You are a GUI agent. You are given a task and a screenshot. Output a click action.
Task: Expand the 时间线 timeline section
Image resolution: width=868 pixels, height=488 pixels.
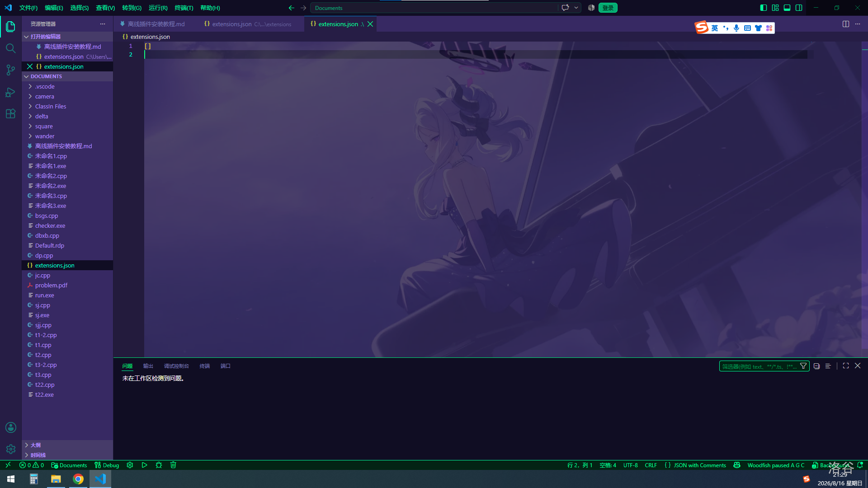coord(67,455)
